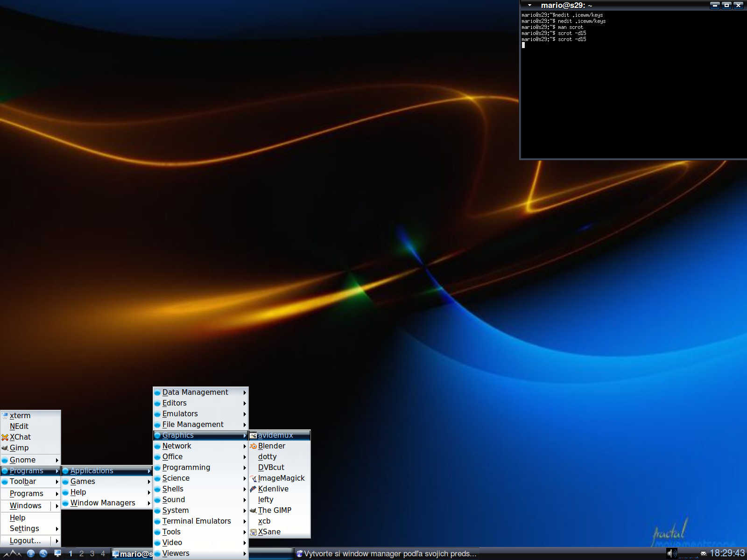Open the terminal window menu arrow in titlebar
This screenshot has width=747, height=560.
click(529, 5)
